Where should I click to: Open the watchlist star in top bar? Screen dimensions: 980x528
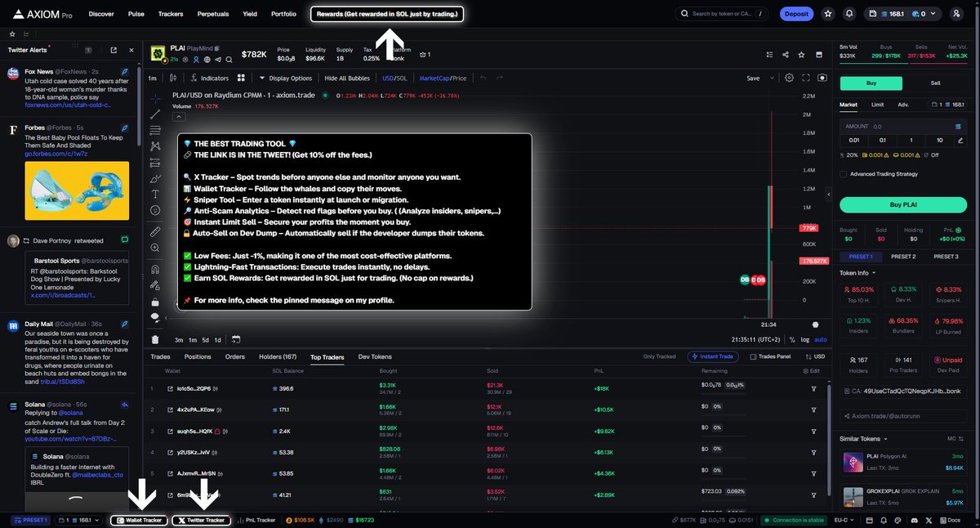828,14
